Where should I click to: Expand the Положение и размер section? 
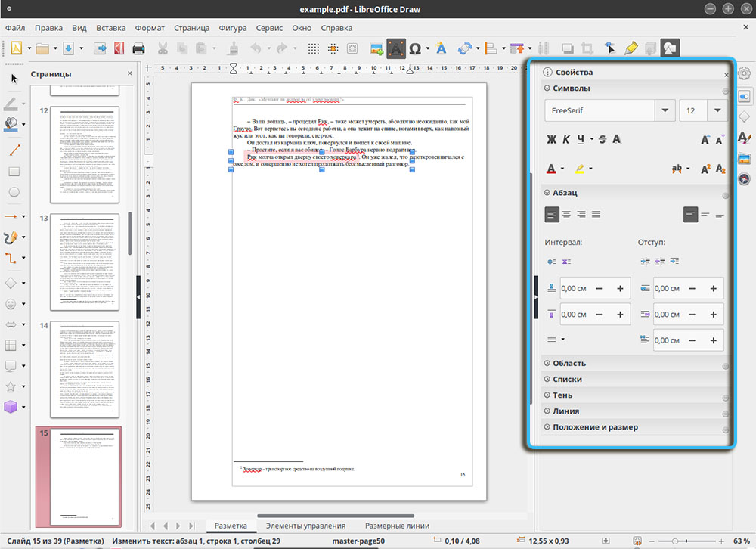[595, 426]
